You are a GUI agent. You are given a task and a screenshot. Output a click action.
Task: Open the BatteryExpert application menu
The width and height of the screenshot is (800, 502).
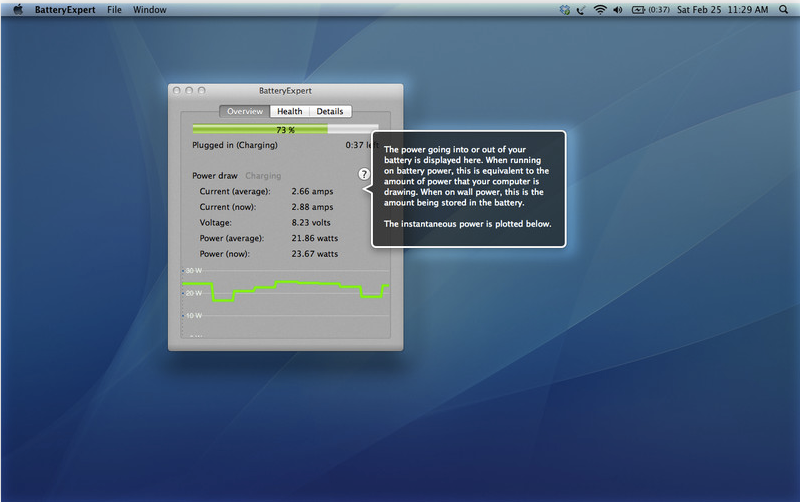tap(65, 10)
